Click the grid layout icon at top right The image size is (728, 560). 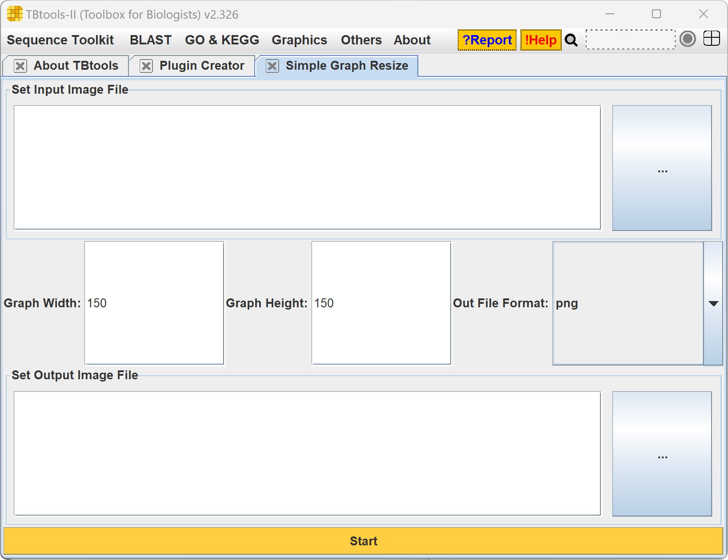point(712,39)
